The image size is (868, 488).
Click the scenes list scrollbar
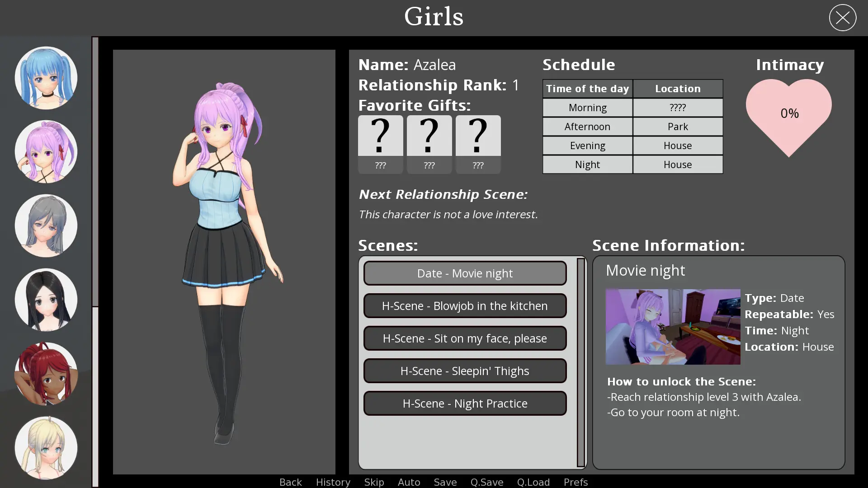(581, 361)
